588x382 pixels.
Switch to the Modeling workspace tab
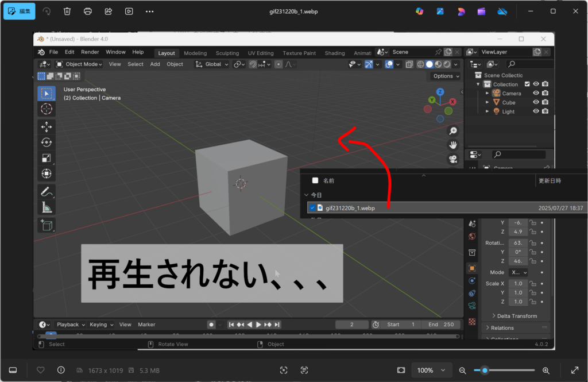point(195,53)
